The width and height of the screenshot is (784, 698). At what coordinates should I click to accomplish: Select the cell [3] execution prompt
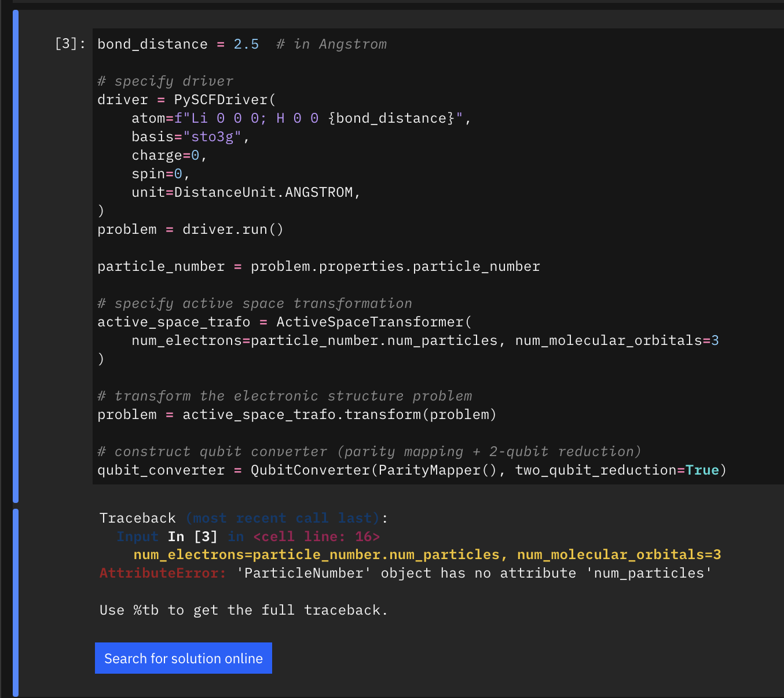(70, 44)
